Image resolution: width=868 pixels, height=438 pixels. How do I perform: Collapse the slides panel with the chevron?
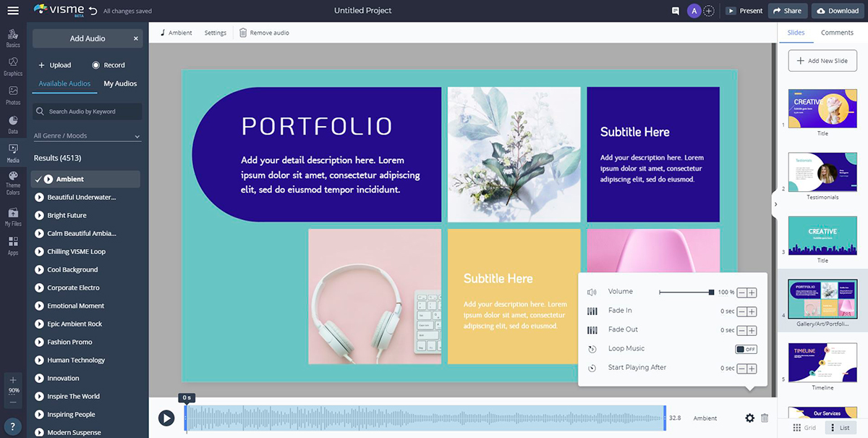tap(775, 204)
